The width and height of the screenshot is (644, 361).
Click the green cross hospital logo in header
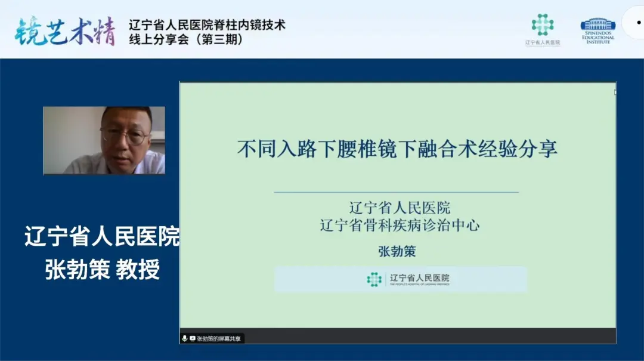(x=543, y=25)
